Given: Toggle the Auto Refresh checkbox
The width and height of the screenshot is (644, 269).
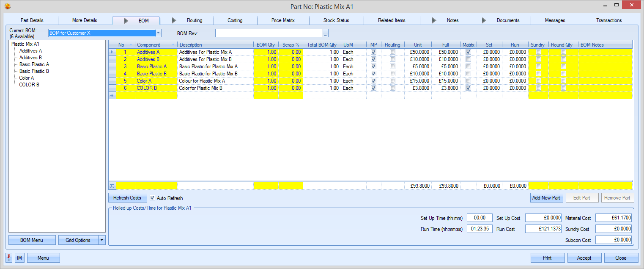Looking at the screenshot, I should (x=153, y=198).
